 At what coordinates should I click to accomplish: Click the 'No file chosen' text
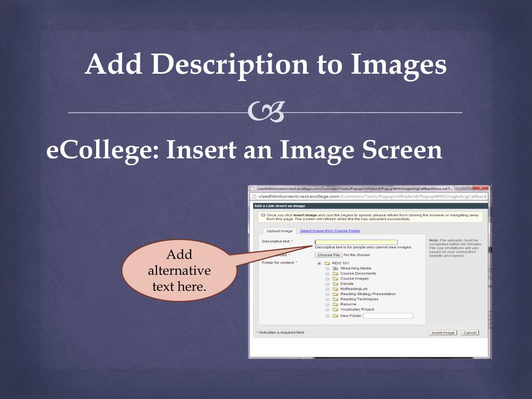356,255
